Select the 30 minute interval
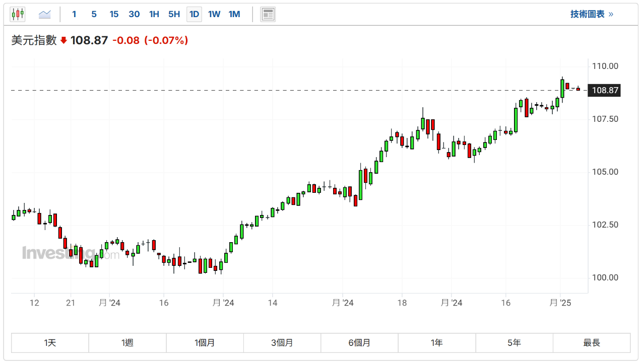Screen dimensions: 640x364 tap(134, 14)
